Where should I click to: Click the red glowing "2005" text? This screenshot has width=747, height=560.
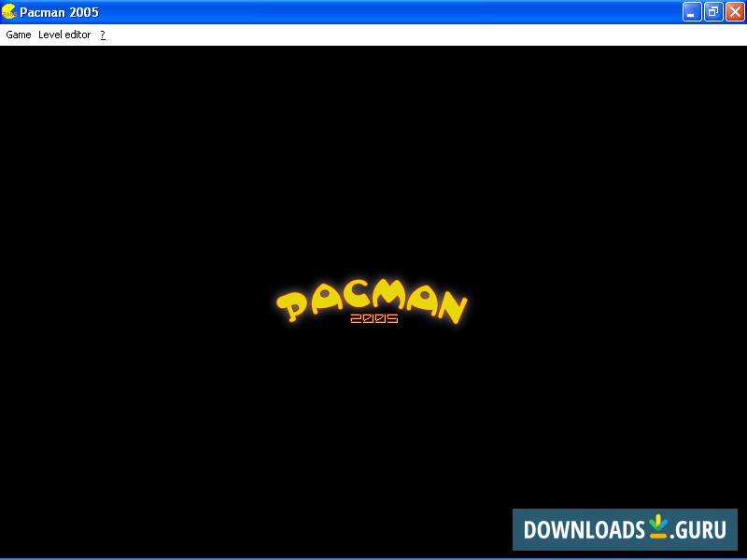[374, 320]
